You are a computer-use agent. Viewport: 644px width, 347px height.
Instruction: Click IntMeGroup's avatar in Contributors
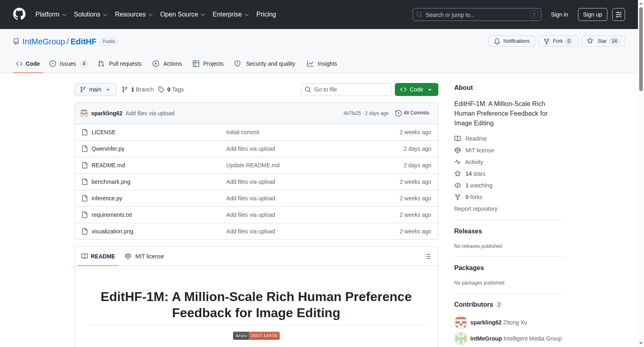[x=461, y=339]
